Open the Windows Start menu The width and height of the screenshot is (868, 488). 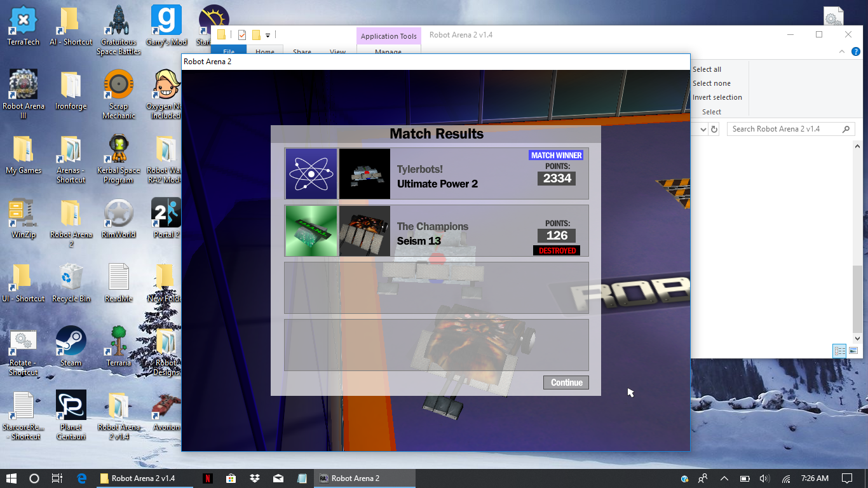[x=11, y=478]
